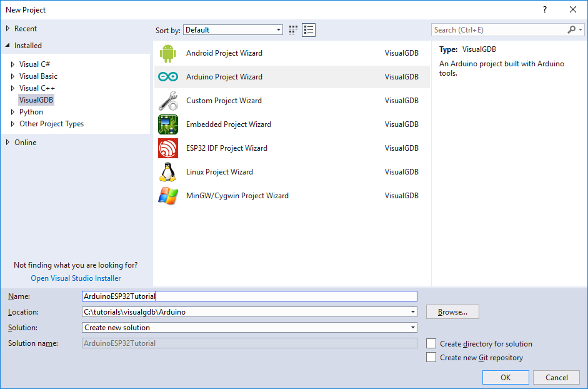Select the Embedded Project Wizard template
Viewport: 588px width, 389px height.
coord(292,124)
